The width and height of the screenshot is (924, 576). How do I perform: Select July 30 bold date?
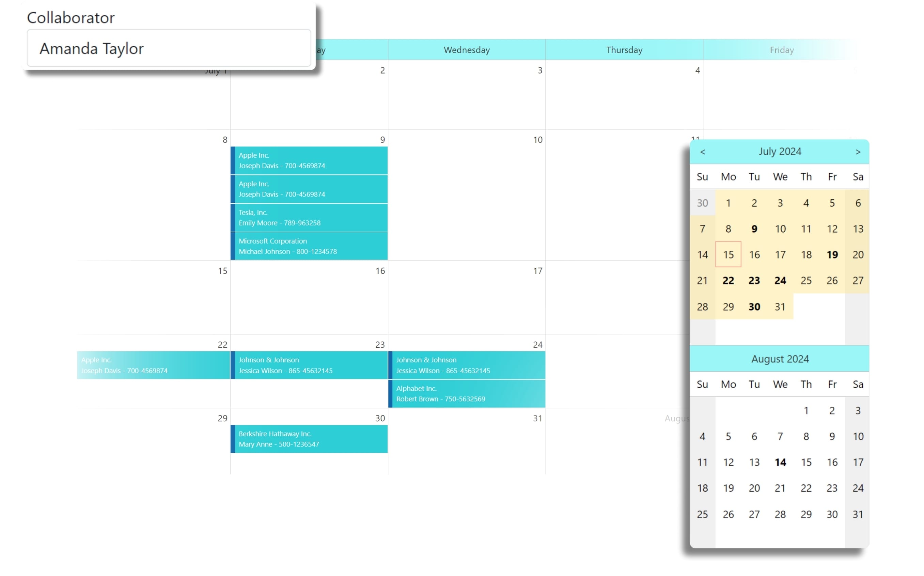(754, 306)
